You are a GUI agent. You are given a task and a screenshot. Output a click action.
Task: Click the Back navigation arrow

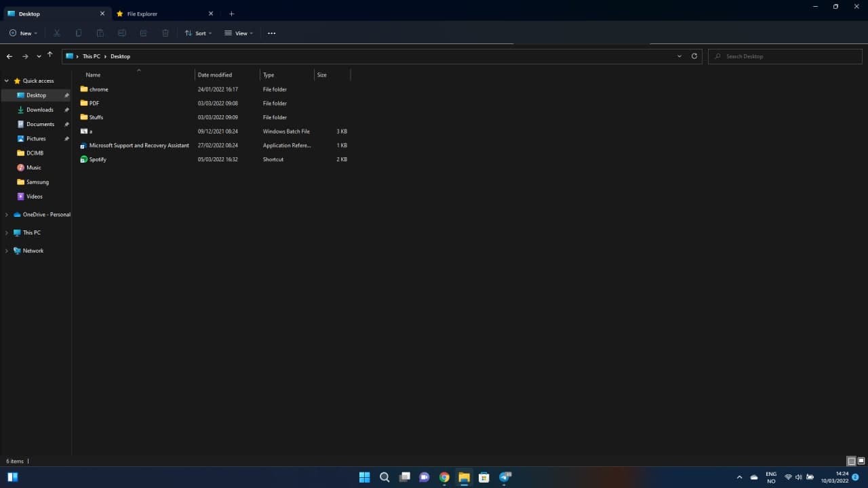(x=9, y=56)
